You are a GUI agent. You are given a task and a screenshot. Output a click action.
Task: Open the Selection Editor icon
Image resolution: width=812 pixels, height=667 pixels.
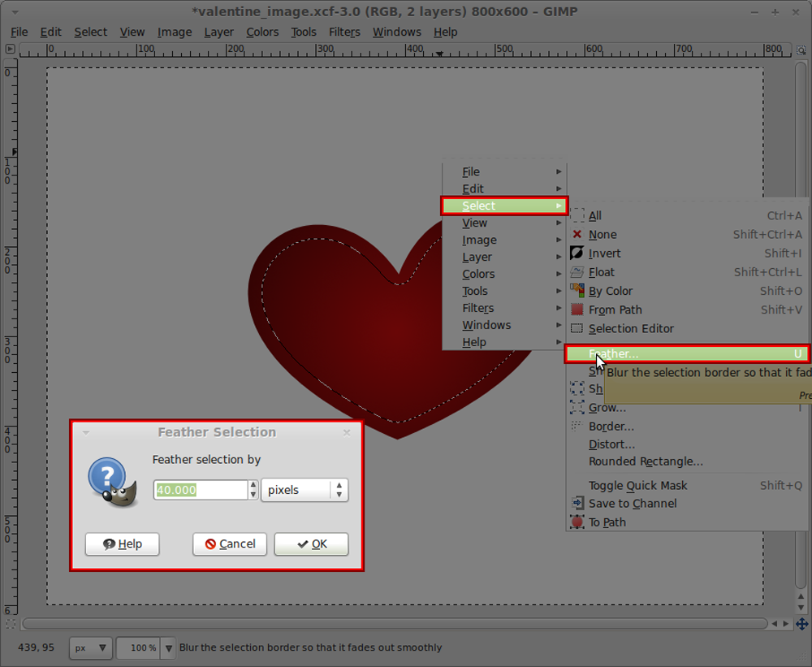click(577, 328)
